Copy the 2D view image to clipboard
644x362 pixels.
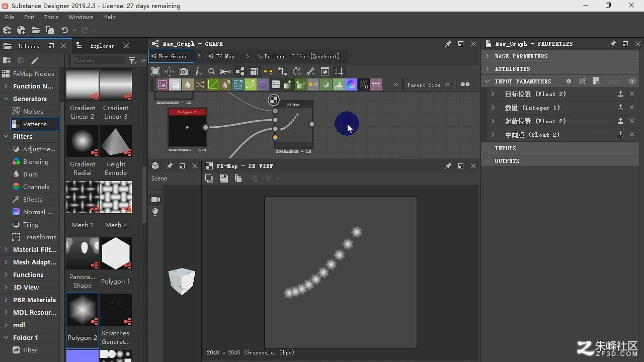238,178
